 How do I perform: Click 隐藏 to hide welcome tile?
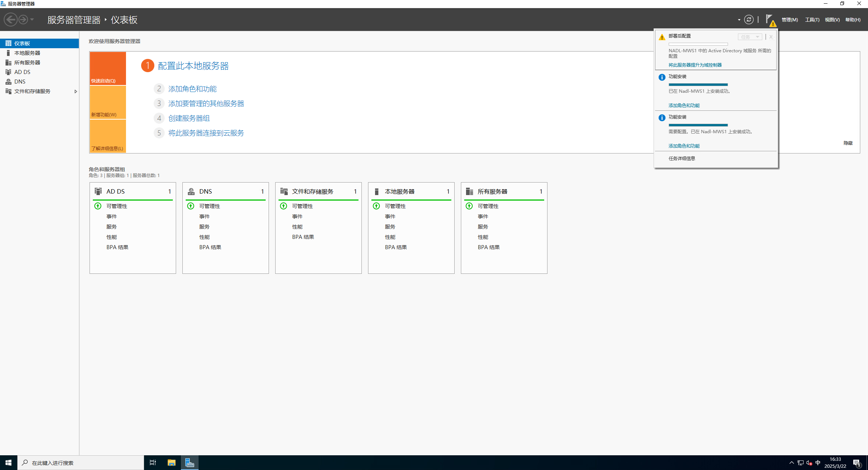coord(848,143)
